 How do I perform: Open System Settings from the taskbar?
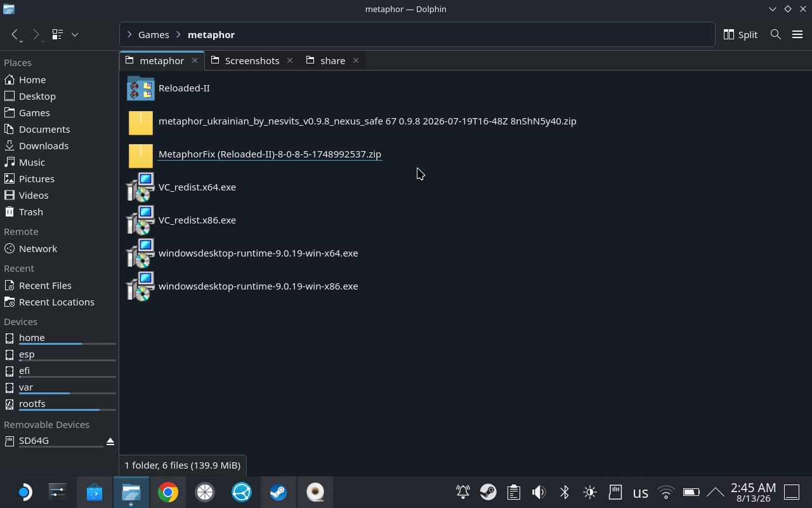point(58,492)
